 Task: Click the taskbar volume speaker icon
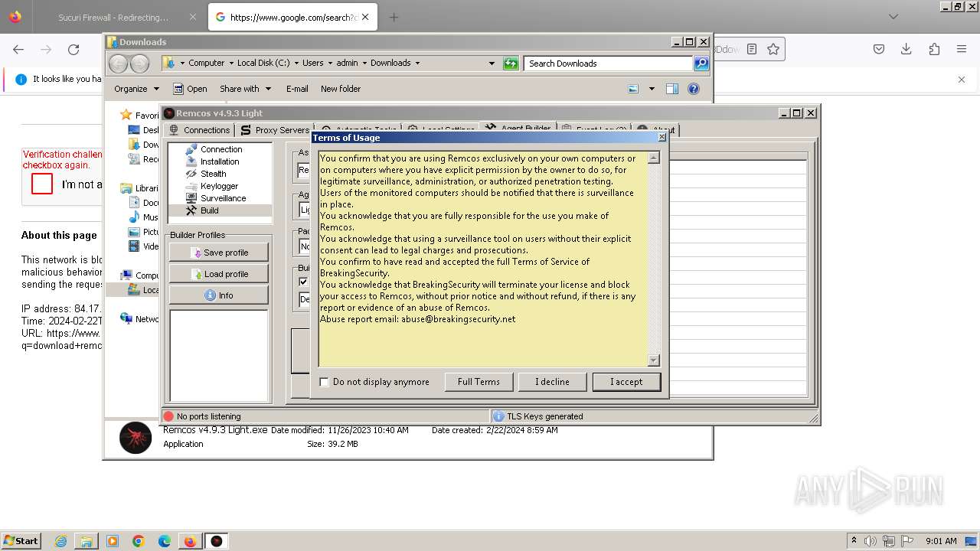click(870, 541)
